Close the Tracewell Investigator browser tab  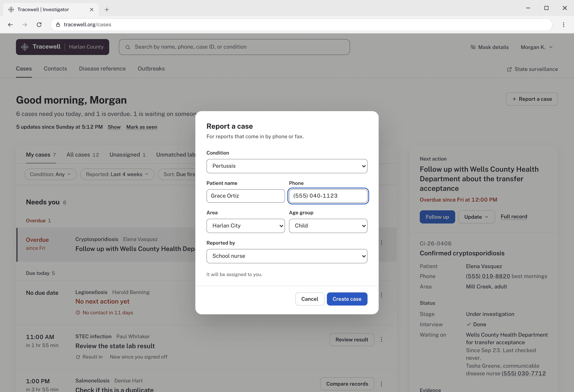(92, 9)
